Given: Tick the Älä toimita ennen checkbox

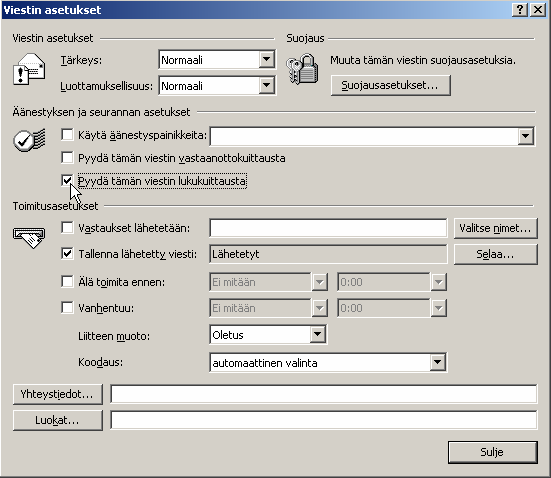Looking at the screenshot, I should point(67,282).
